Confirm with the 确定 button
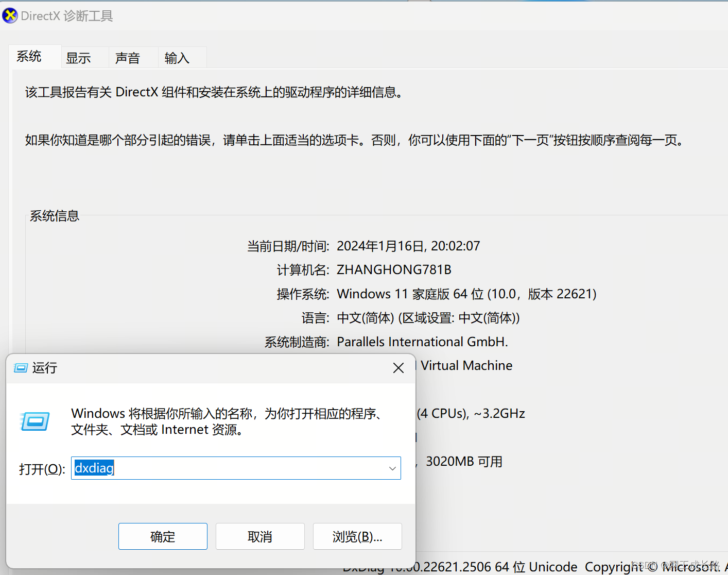Image resolution: width=728 pixels, height=575 pixels. point(163,536)
